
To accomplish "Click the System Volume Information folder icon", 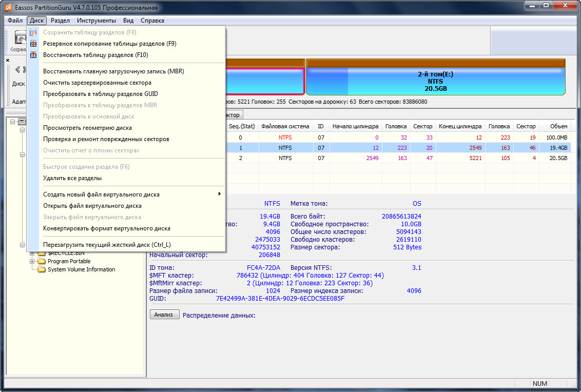I will coord(42,269).
